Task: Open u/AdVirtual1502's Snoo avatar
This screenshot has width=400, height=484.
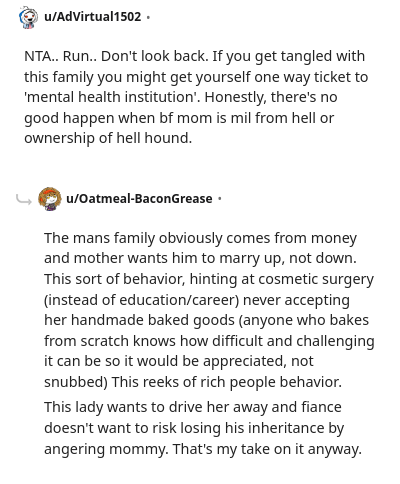Action: (x=28, y=17)
